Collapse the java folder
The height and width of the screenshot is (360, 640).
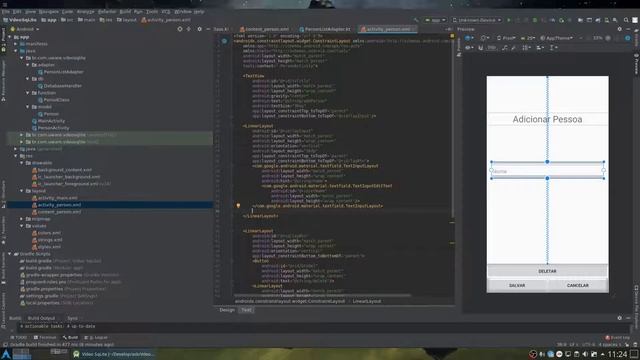[x=16, y=51]
